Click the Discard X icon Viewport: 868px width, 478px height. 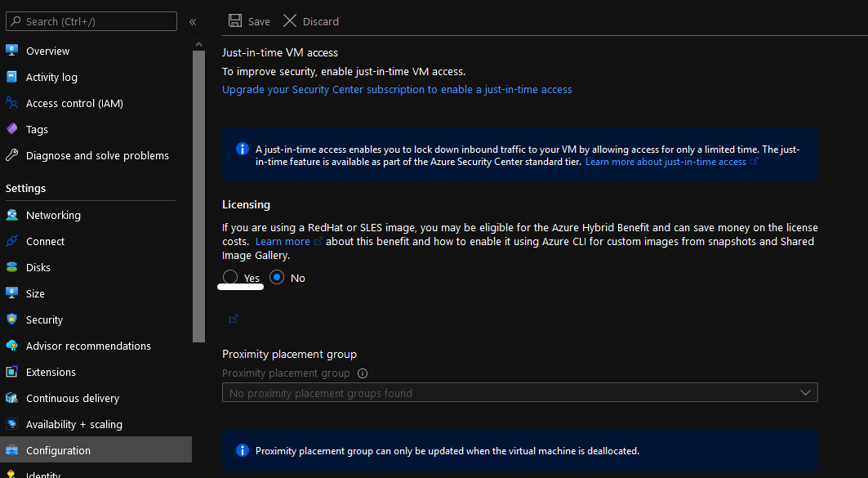coord(290,20)
